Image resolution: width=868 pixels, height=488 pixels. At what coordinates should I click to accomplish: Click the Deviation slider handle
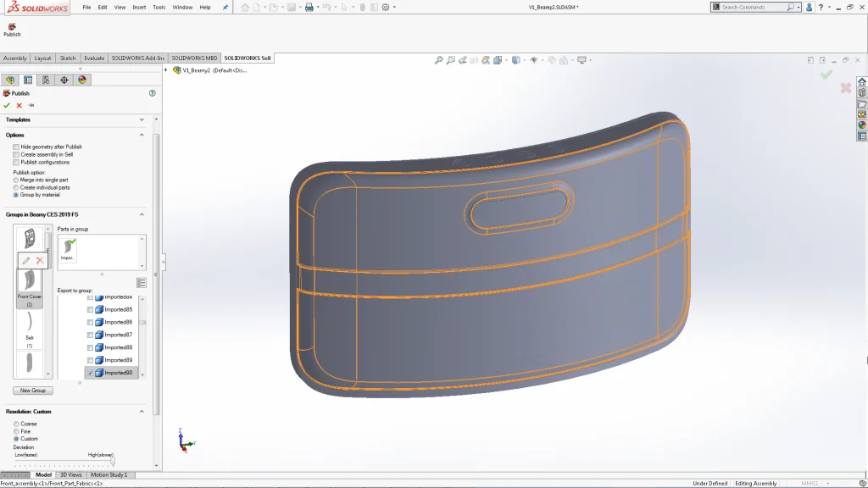[112, 463]
